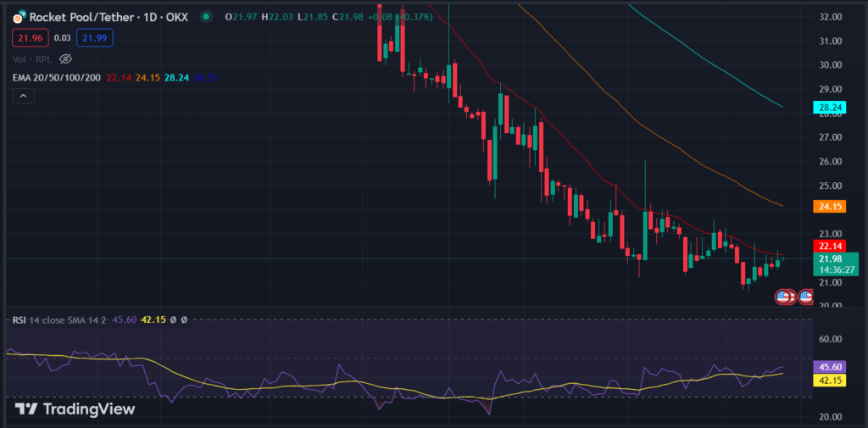Screen dimensions: 868x428
Task: Click the red 22.14 price scale label
Action: point(828,246)
